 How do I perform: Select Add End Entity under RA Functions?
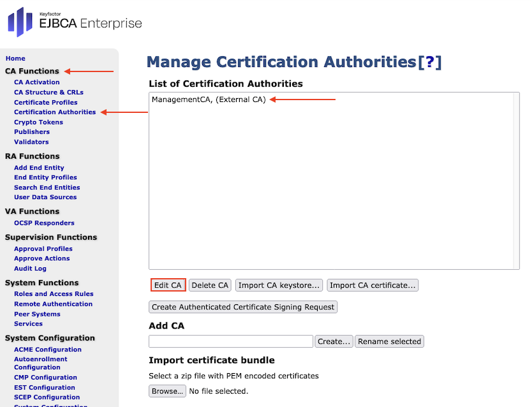click(39, 168)
